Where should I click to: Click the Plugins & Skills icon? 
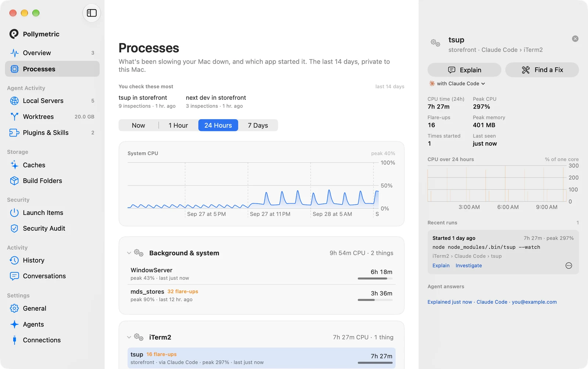(14, 133)
